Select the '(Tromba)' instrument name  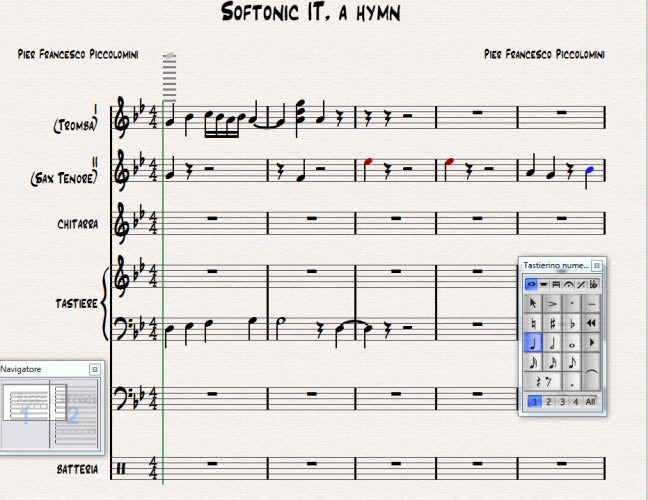tap(76, 125)
